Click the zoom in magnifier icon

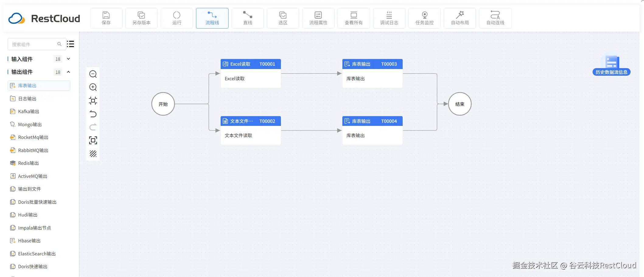(93, 87)
